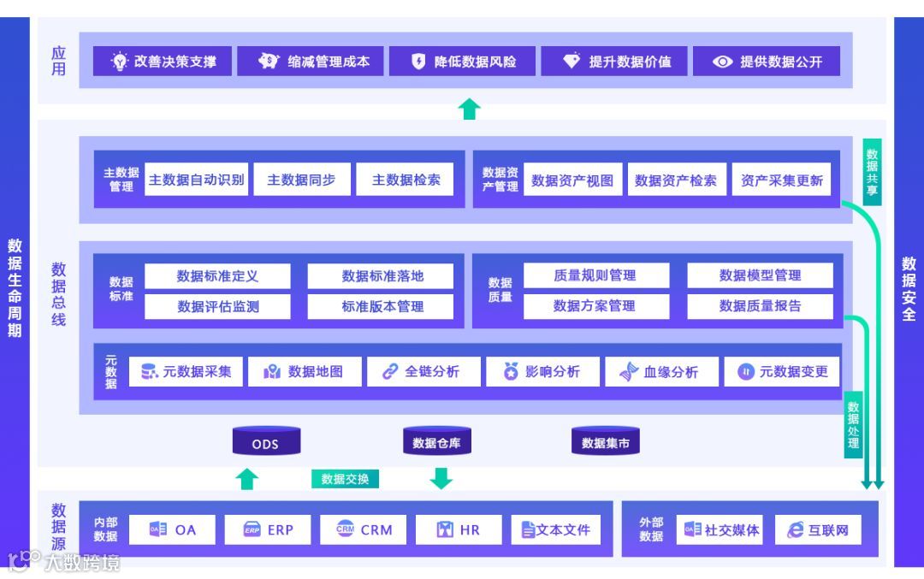Screen dimensions: 924x579
Task: Click the 数据评估监测 box
Action: click(217, 306)
